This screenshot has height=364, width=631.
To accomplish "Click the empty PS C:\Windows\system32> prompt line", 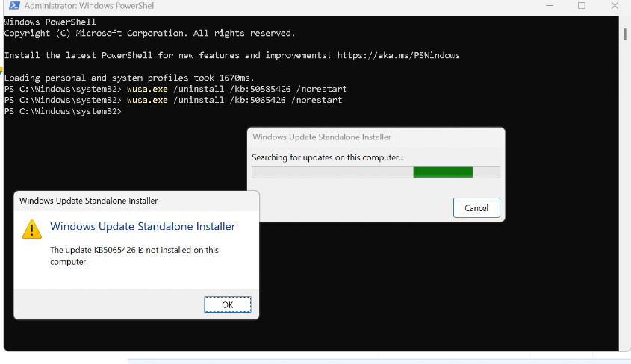I will click(63, 111).
